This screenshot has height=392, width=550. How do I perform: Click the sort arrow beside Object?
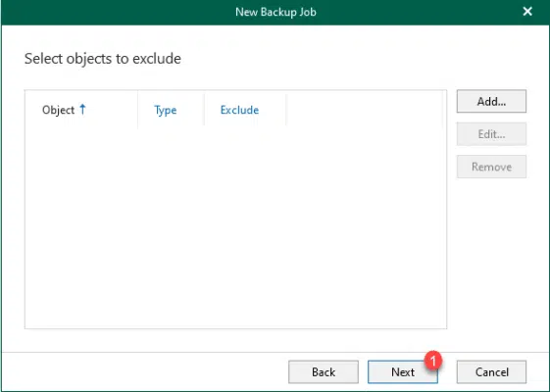[x=82, y=109]
